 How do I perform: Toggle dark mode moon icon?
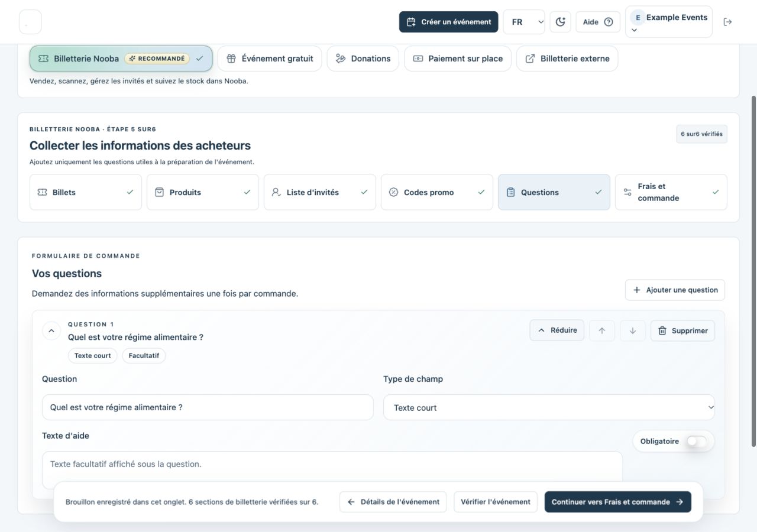coord(560,22)
